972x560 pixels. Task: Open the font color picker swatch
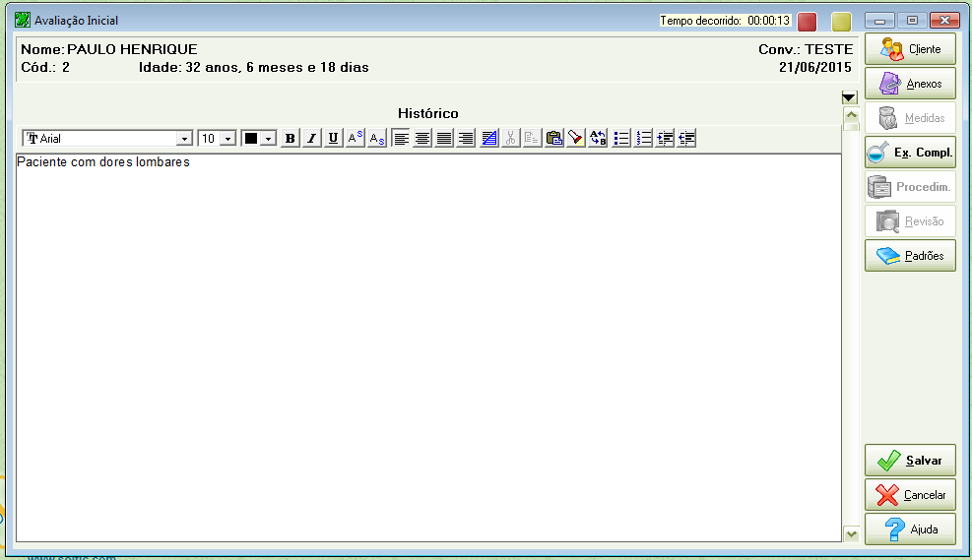[x=251, y=139]
